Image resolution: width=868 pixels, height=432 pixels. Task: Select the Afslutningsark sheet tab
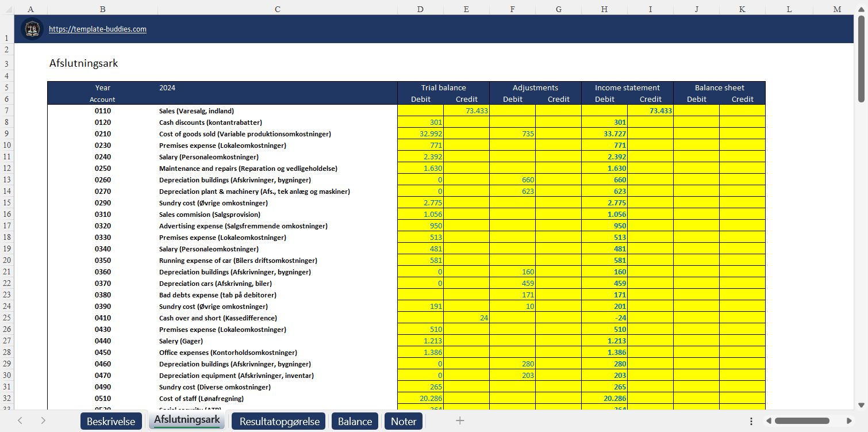(x=187, y=420)
